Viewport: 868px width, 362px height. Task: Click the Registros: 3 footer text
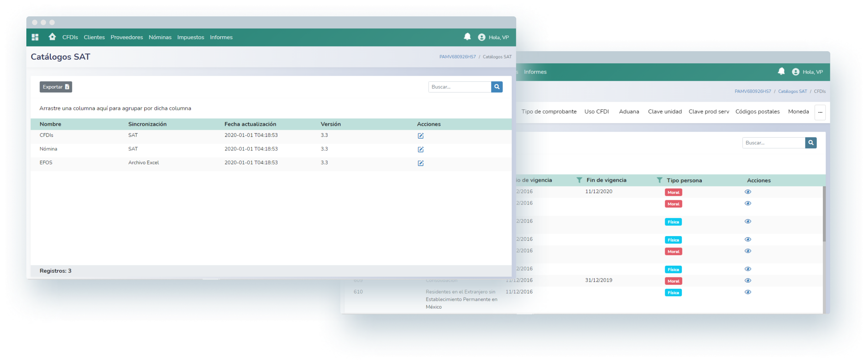[56, 271]
